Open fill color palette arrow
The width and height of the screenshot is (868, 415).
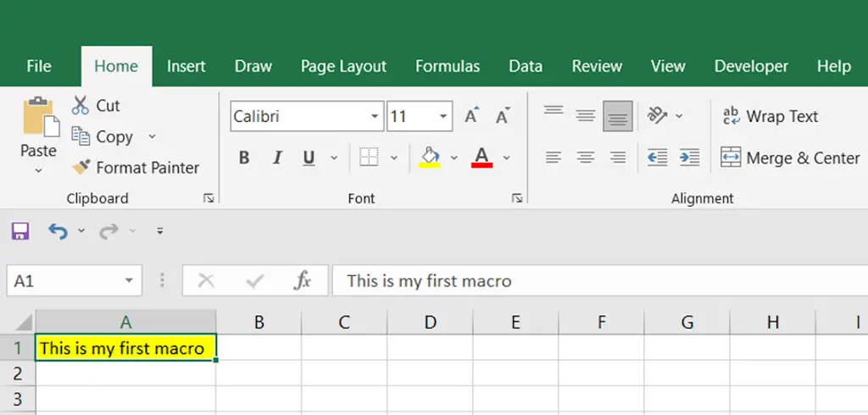coord(454,158)
